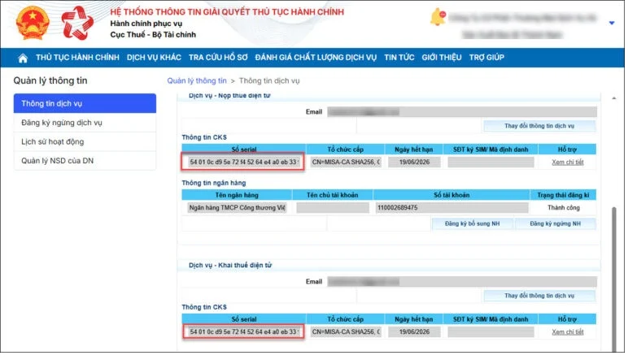Click Quản lý thông tin breadcrumb link

point(197,80)
